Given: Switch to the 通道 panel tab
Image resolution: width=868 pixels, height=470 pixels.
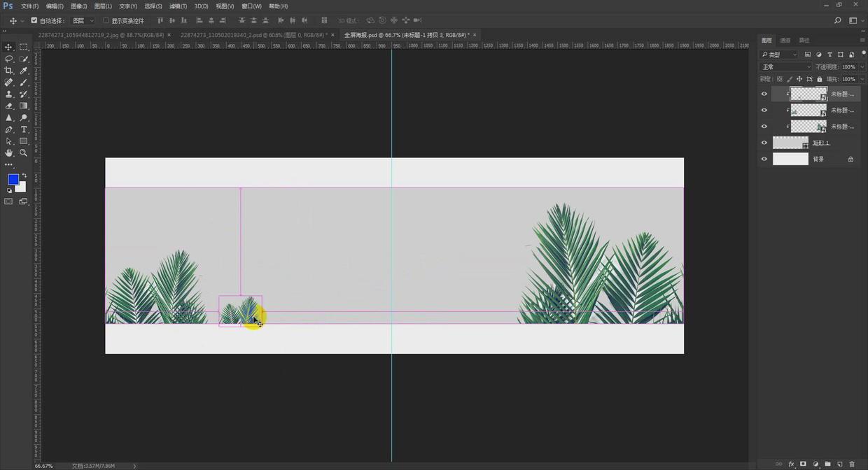Looking at the screenshot, I should [785, 41].
